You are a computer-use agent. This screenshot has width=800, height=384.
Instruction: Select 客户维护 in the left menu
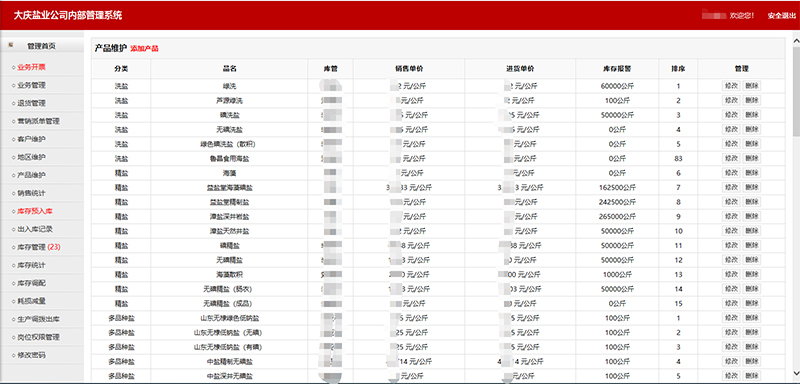(x=32, y=139)
